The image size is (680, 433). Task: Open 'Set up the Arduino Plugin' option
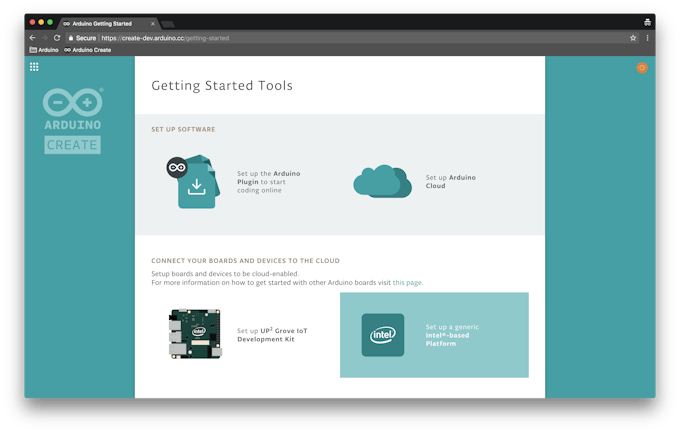tap(269, 182)
